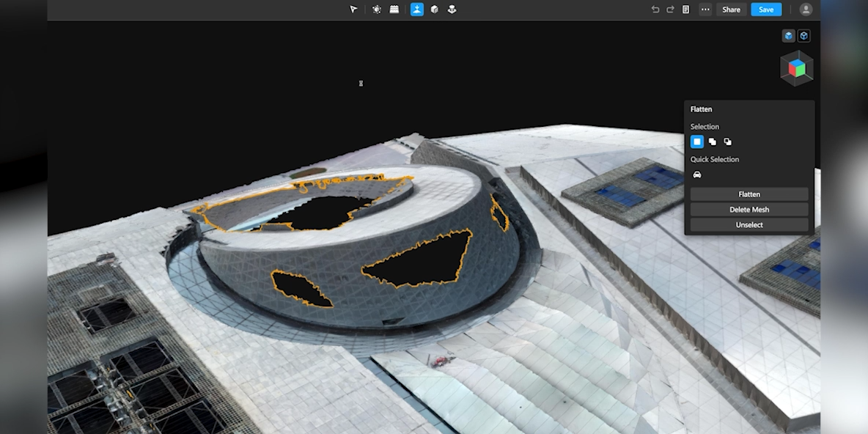The width and height of the screenshot is (868, 434).
Task: Redo the last undone action
Action: [670, 10]
